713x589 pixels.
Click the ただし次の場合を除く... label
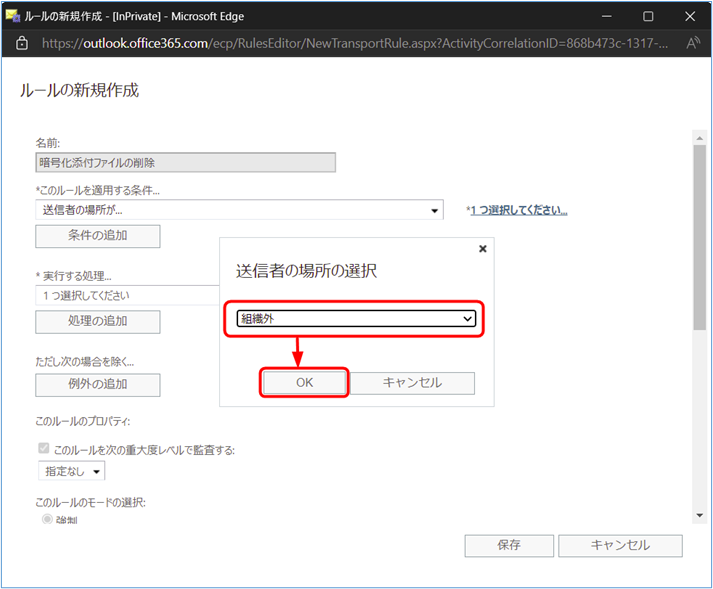85,362
